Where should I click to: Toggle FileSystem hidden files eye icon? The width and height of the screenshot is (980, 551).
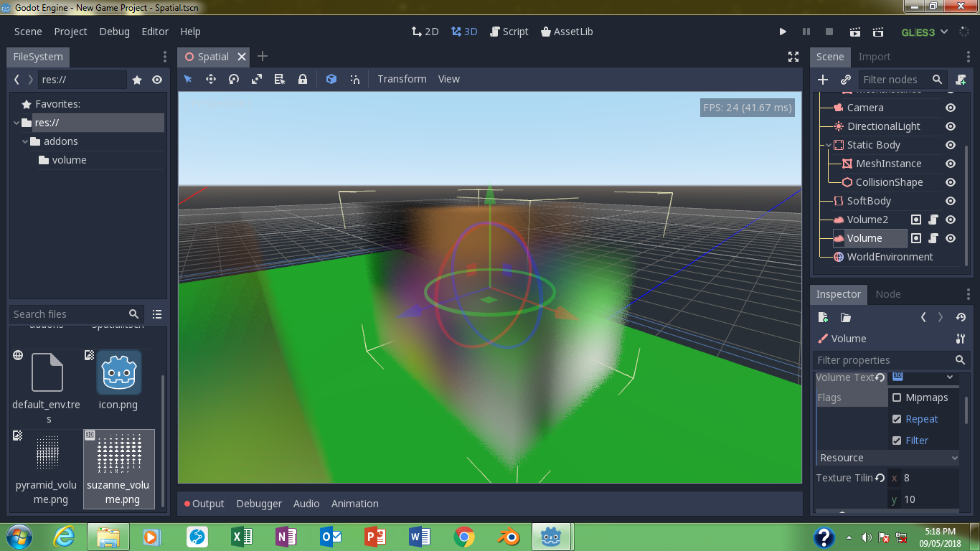point(157,80)
